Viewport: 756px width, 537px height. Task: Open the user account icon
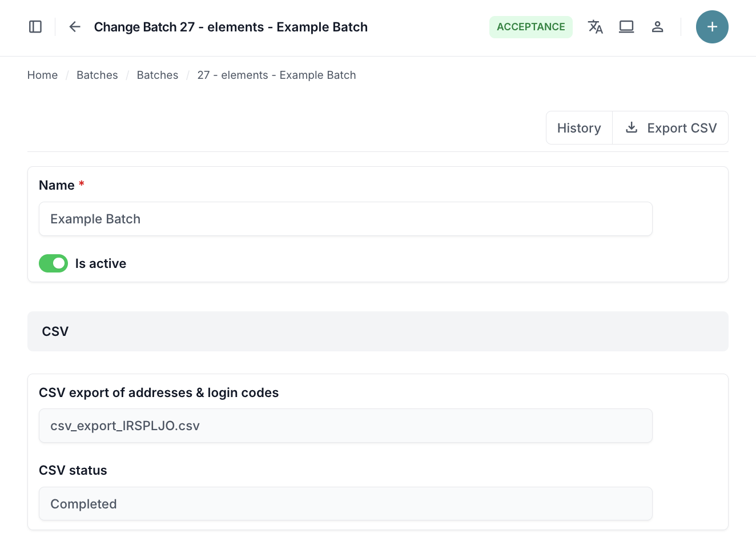tap(657, 27)
